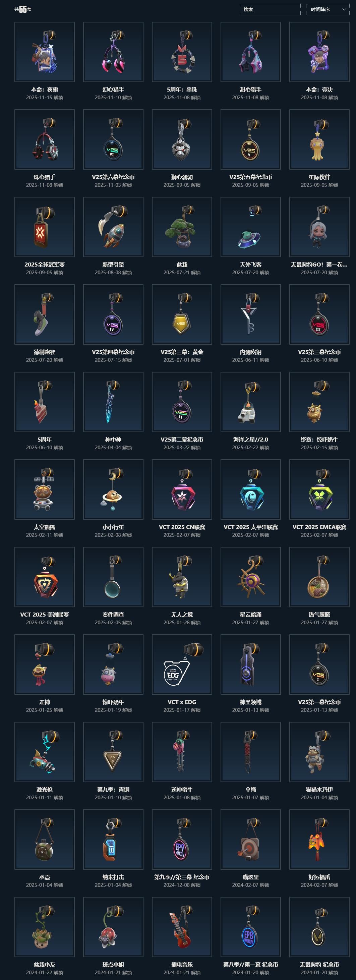Select the 5周年: 串珠 charm icon
This screenshot has width=356, height=980.
click(x=182, y=52)
